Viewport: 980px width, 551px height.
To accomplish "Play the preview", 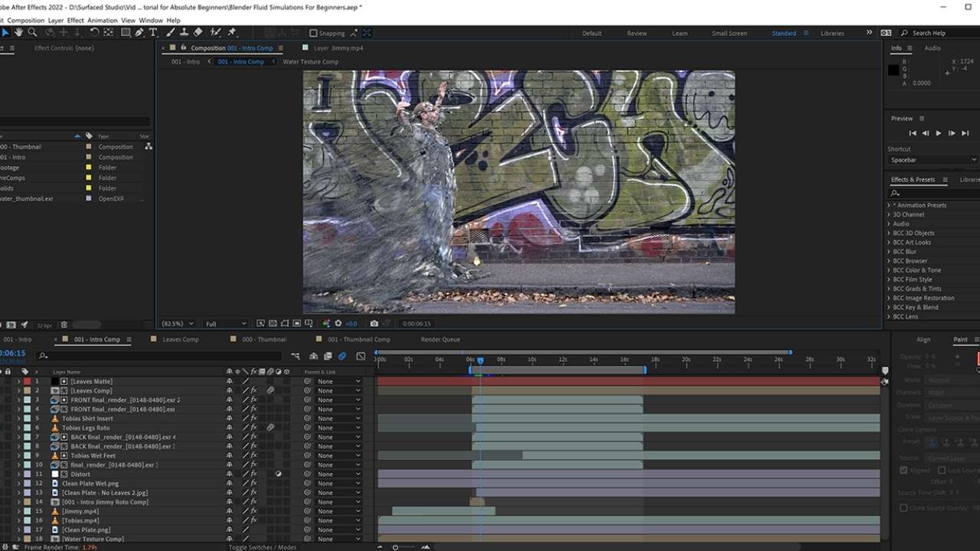I will (x=939, y=133).
